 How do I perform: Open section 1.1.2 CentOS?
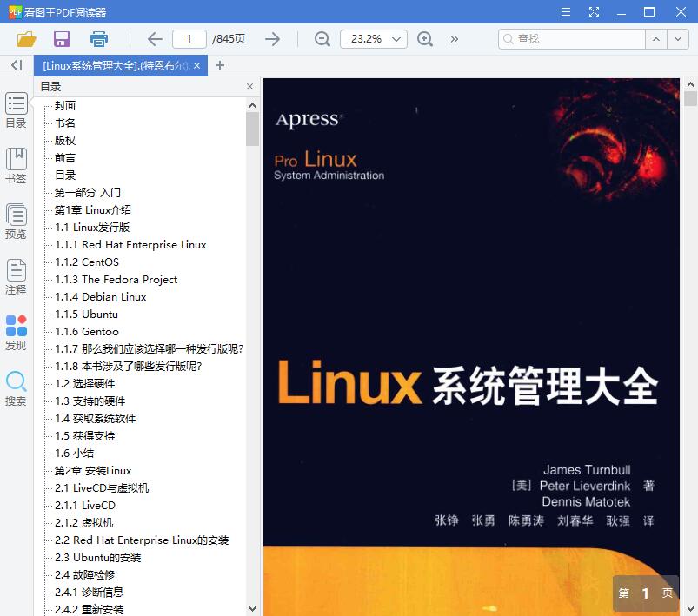87,262
